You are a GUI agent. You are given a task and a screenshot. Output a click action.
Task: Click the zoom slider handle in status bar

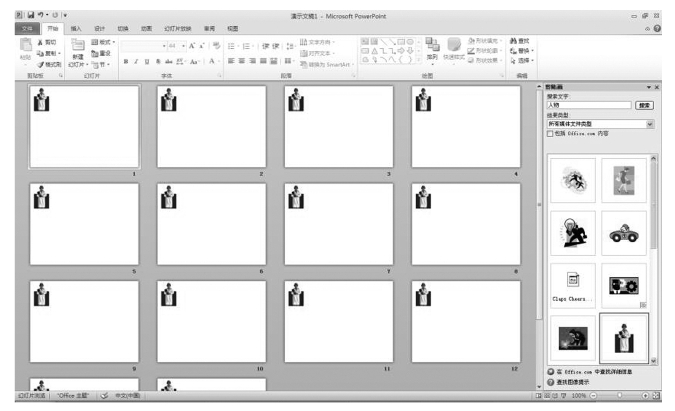pyautogui.click(x=619, y=396)
